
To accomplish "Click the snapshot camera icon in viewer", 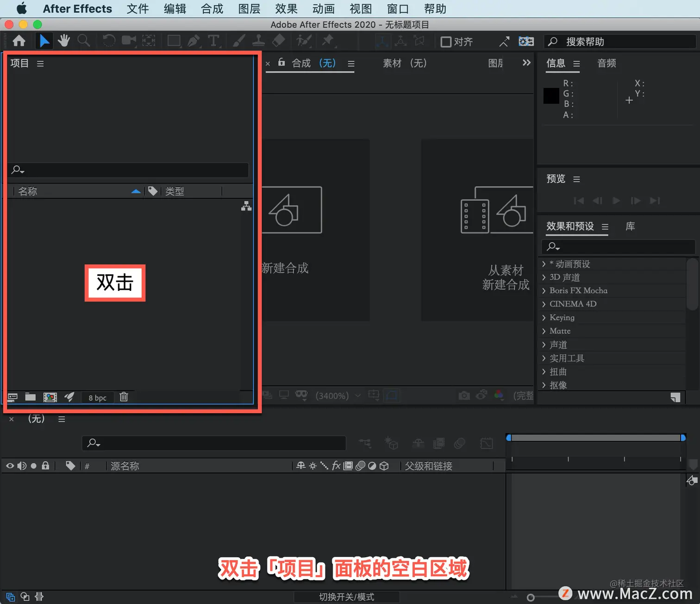I will 464,396.
